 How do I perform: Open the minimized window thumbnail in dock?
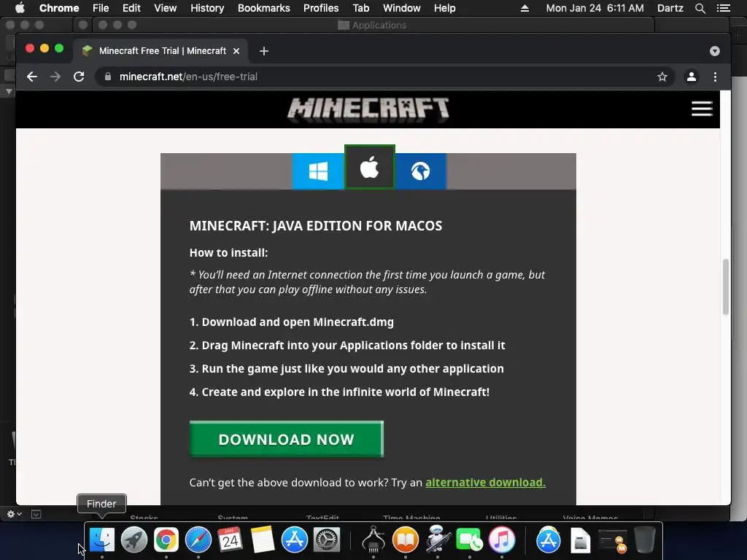coord(613,540)
